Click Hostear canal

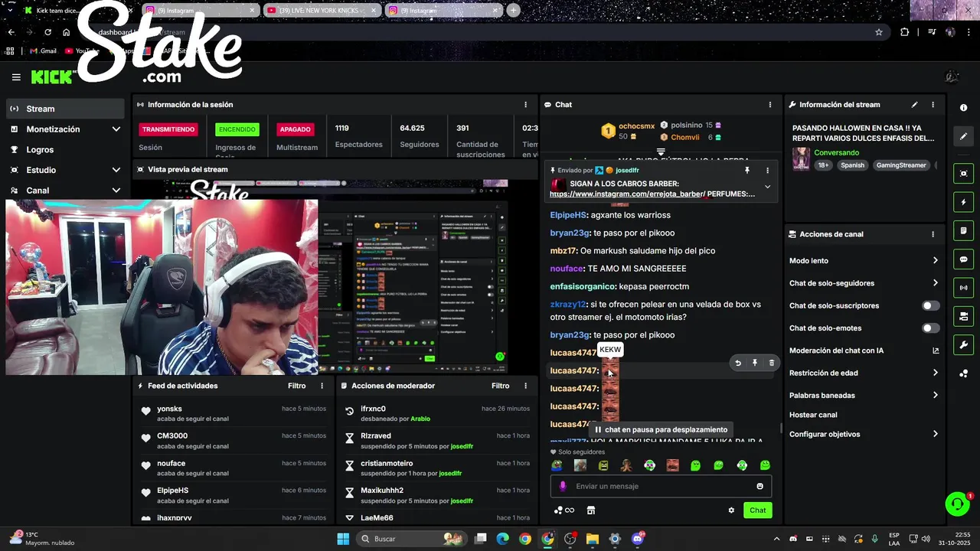click(x=813, y=415)
